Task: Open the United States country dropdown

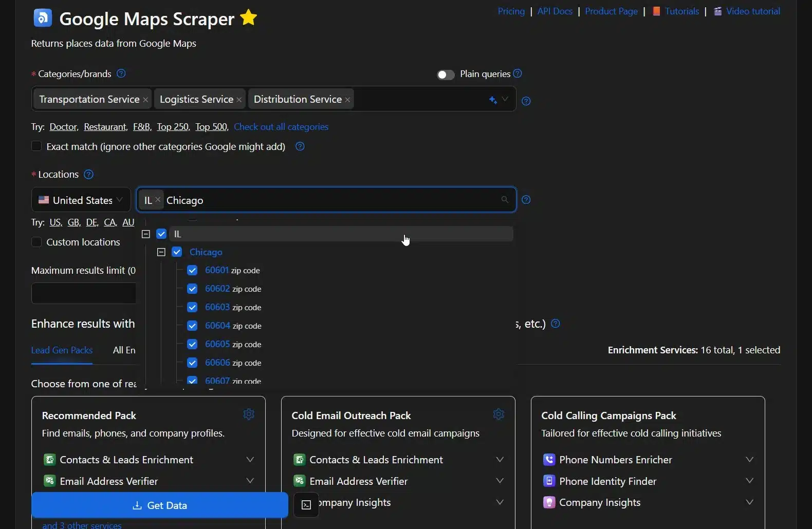Action: coord(81,200)
